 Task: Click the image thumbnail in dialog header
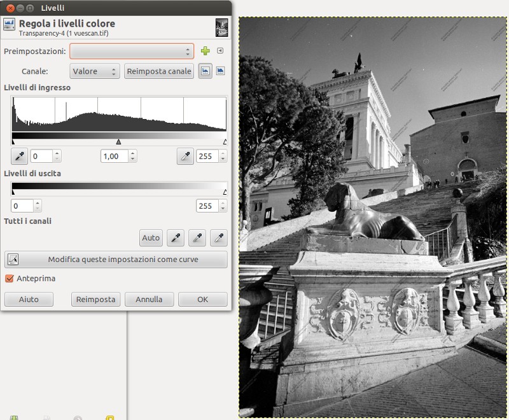pos(221,27)
